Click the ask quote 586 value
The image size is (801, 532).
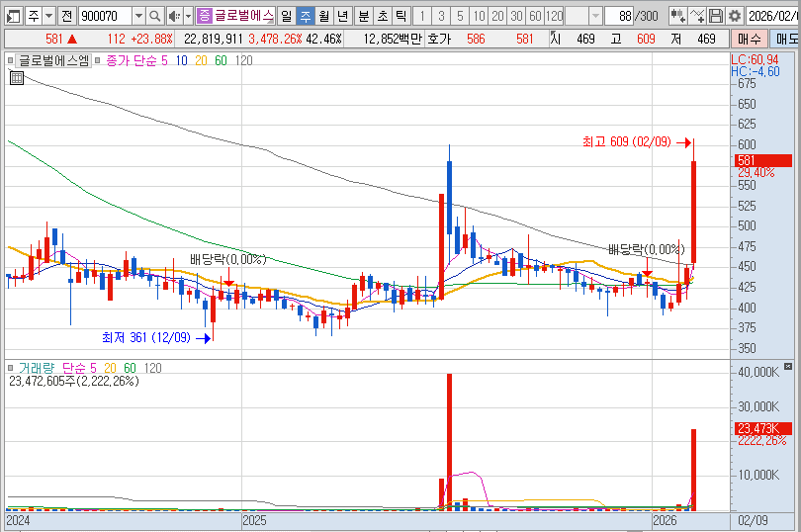coord(476,39)
